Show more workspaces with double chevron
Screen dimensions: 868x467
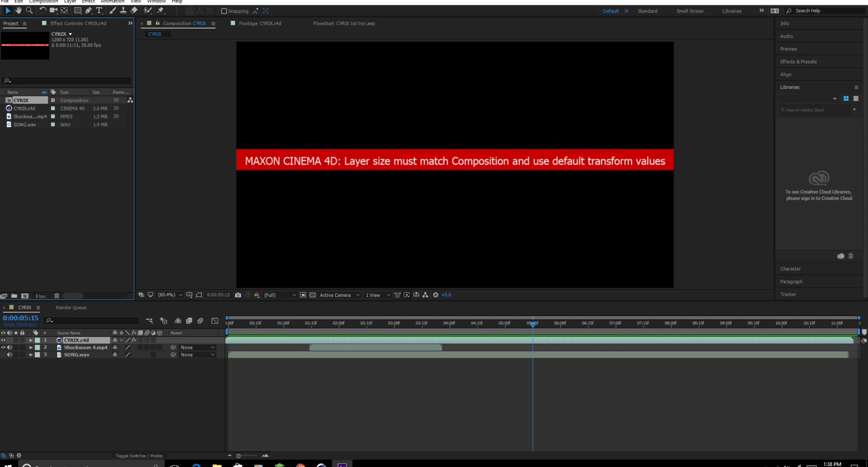click(761, 10)
